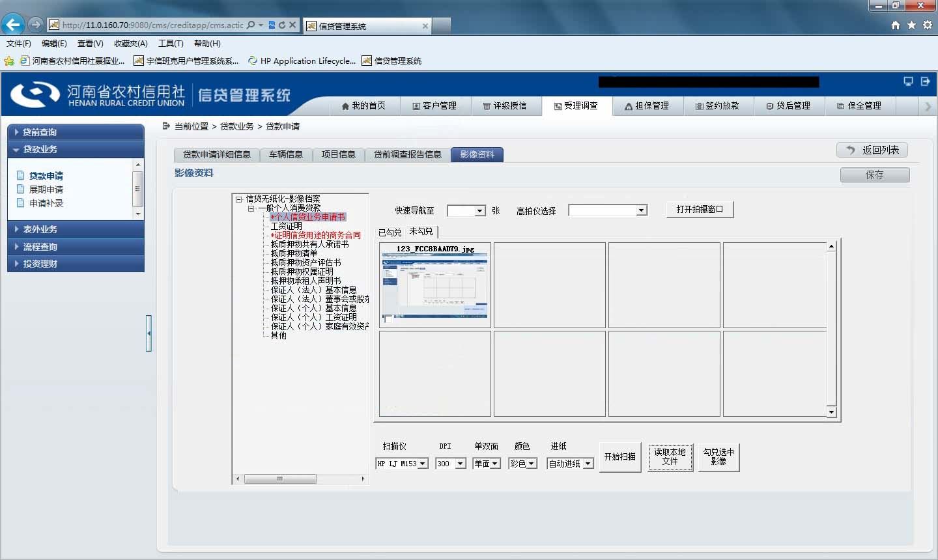This screenshot has height=560, width=938.
Task: Switch to the 未勾兑 tab
Action: [421, 232]
